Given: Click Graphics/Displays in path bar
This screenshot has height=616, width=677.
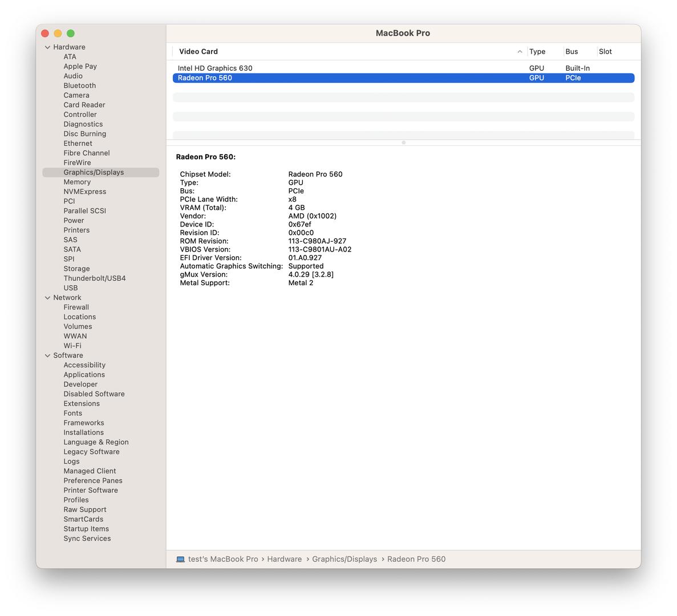Looking at the screenshot, I should [x=344, y=559].
